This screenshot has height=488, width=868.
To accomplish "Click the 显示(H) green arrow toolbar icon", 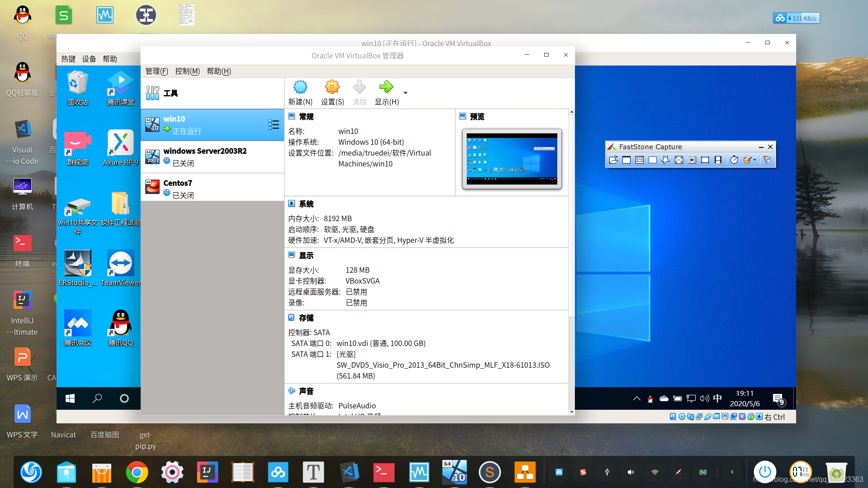I will pyautogui.click(x=387, y=93).
